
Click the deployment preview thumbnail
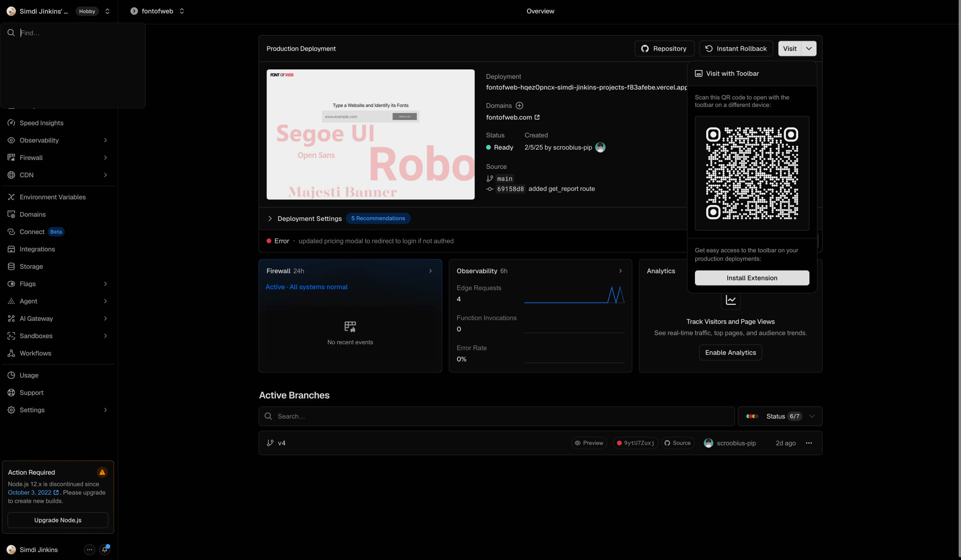[371, 135]
